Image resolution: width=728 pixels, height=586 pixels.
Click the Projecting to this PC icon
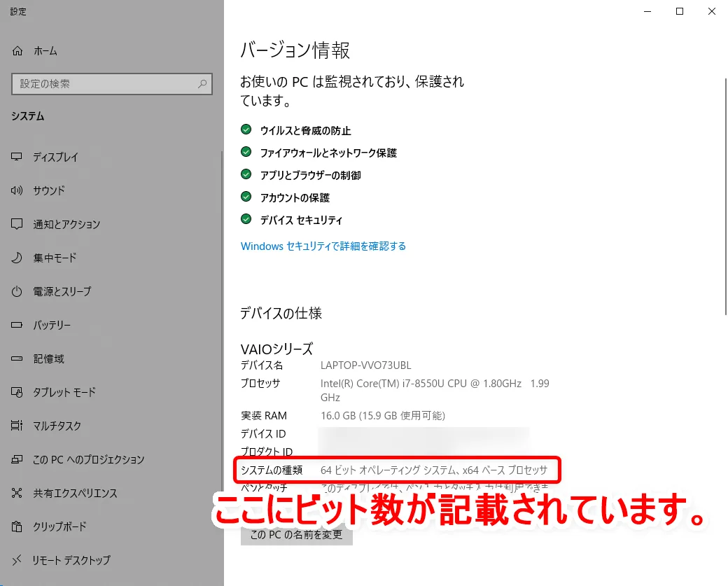[x=17, y=460]
